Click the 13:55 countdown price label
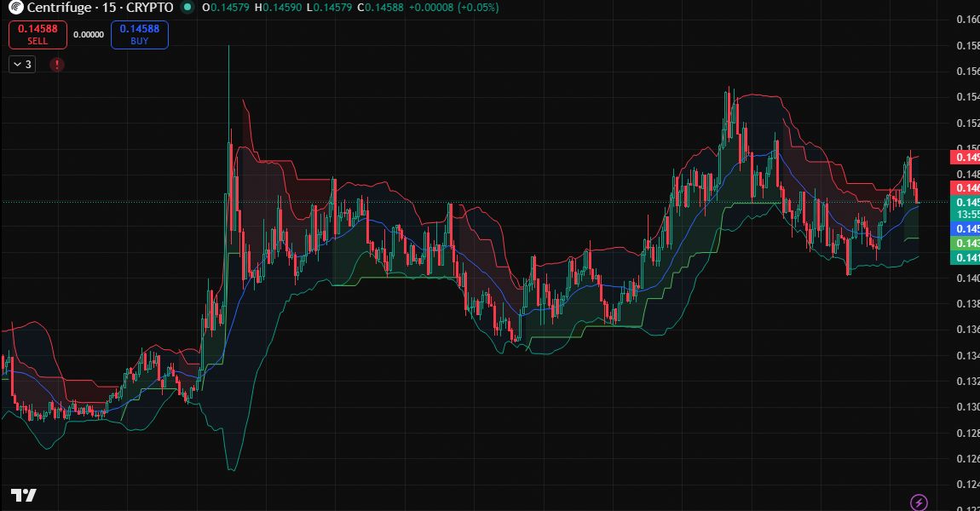The width and height of the screenshot is (980, 511). 964,215
